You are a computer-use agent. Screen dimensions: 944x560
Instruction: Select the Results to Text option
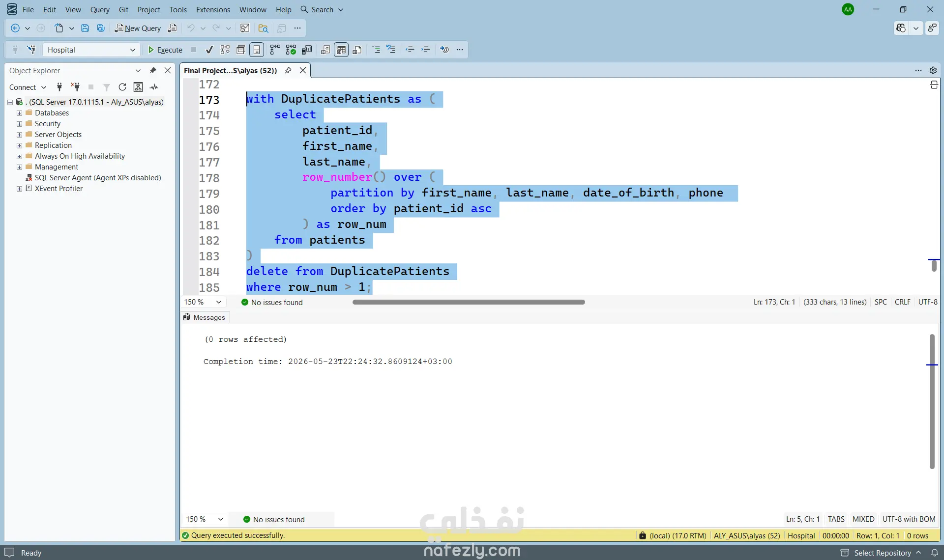[325, 50]
